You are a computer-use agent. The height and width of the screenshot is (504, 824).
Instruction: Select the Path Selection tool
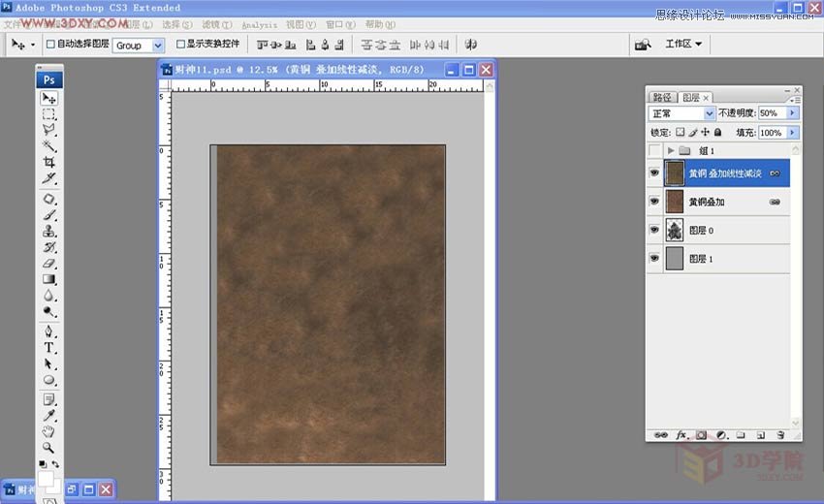click(x=48, y=363)
